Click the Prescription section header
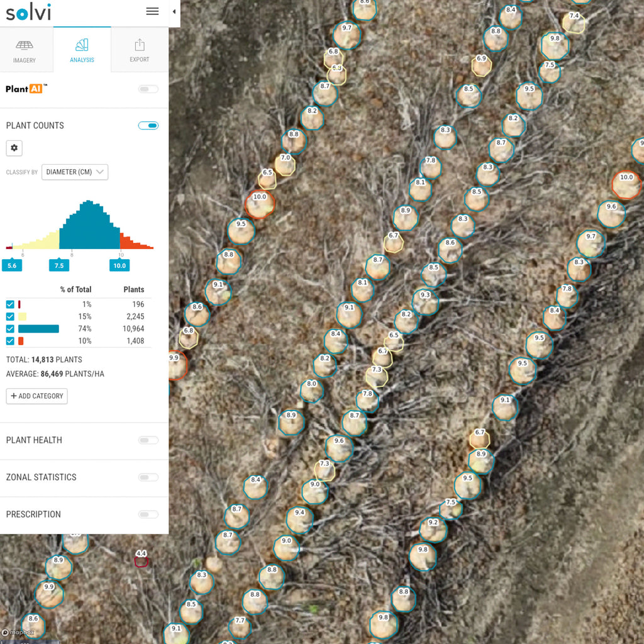This screenshot has height=644, width=644. coord(33,514)
